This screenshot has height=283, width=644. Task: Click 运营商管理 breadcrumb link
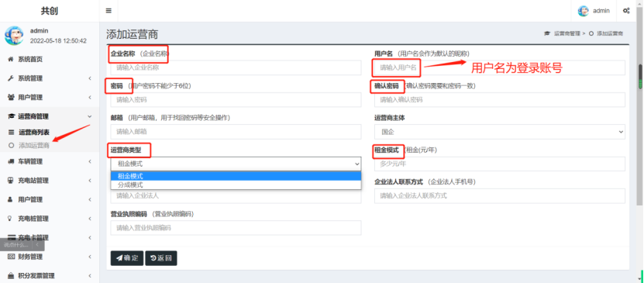[567, 33]
